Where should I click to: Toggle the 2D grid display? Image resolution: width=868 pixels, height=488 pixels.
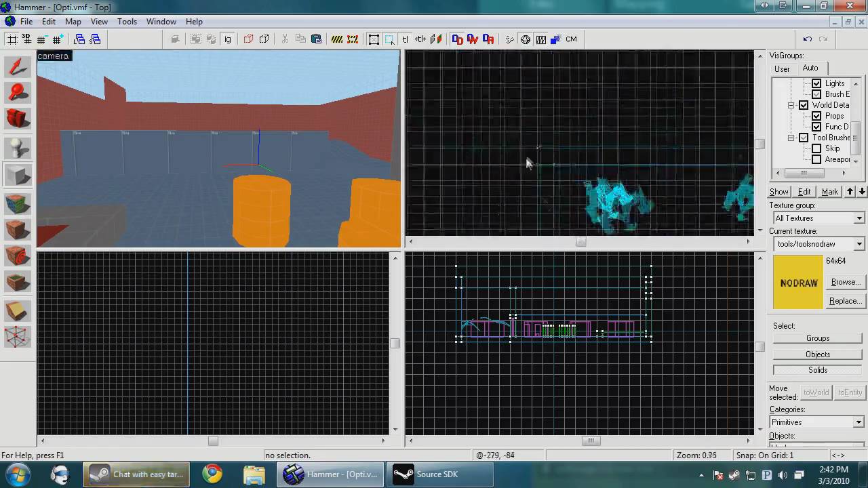click(x=12, y=39)
